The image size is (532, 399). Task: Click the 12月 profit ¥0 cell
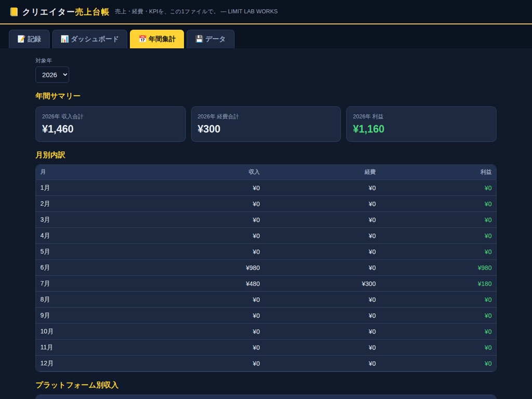488,364
